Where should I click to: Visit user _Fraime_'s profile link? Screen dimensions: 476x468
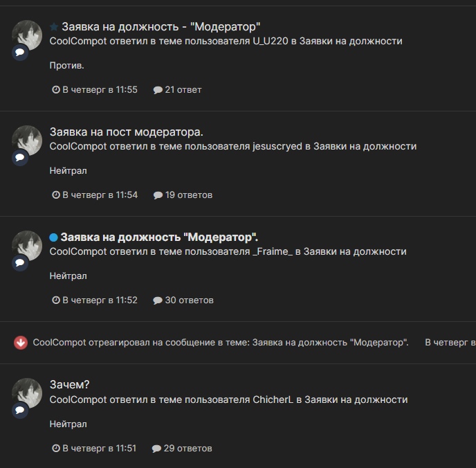point(273,252)
